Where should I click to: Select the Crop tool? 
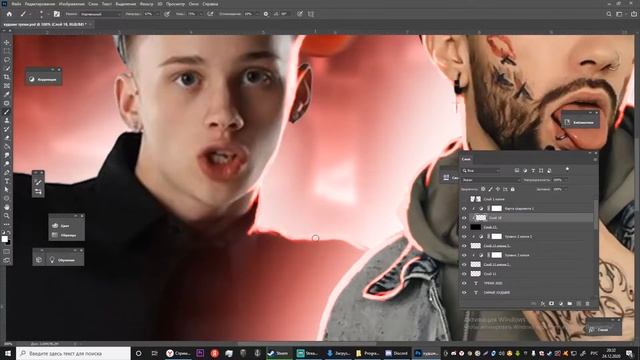[x=7, y=77]
